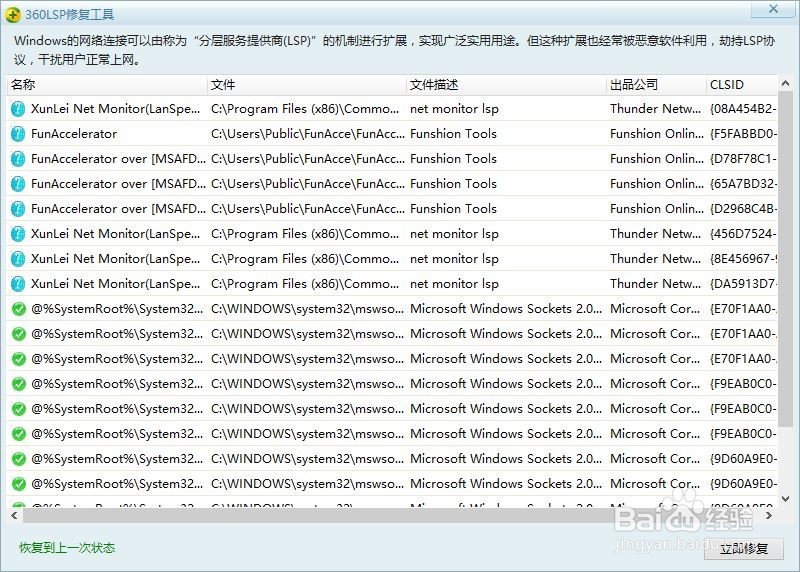Click the 360LSP修复工具 title bar icon
800x572 pixels.
pos(13,14)
